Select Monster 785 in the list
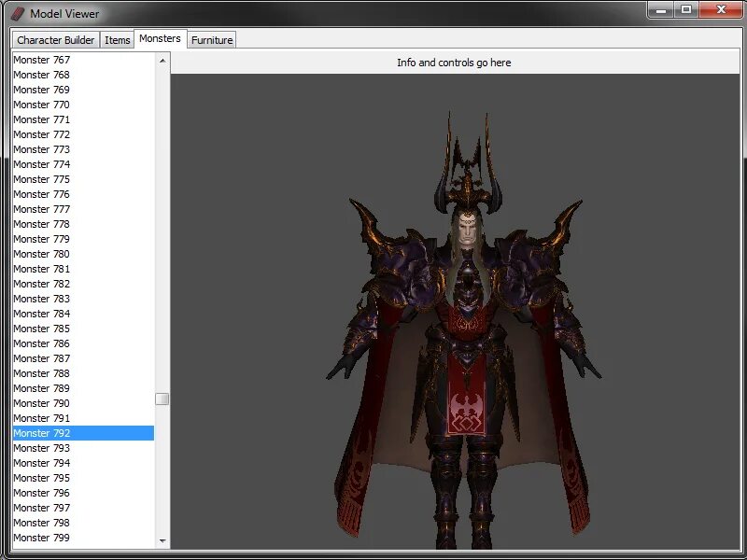The image size is (747, 560). 83,329
